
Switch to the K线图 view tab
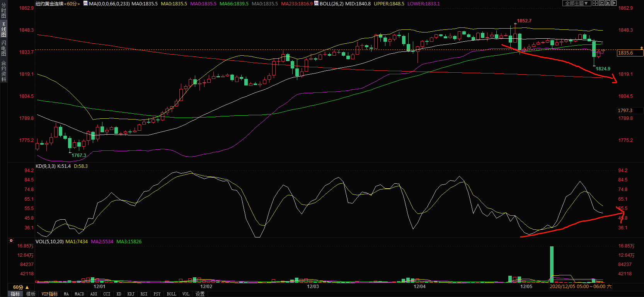[3, 29]
